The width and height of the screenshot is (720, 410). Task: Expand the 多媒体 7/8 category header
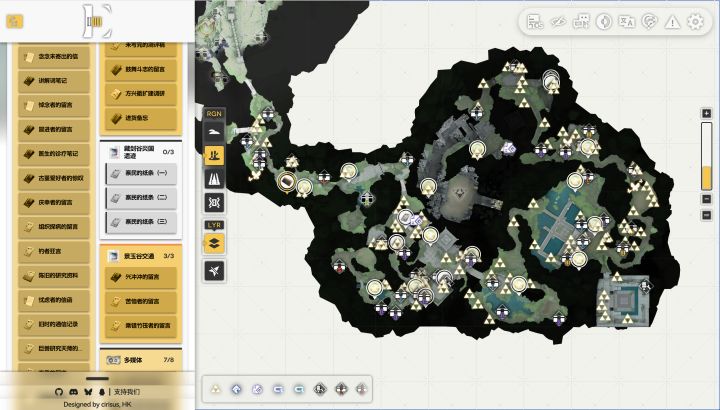click(141, 360)
